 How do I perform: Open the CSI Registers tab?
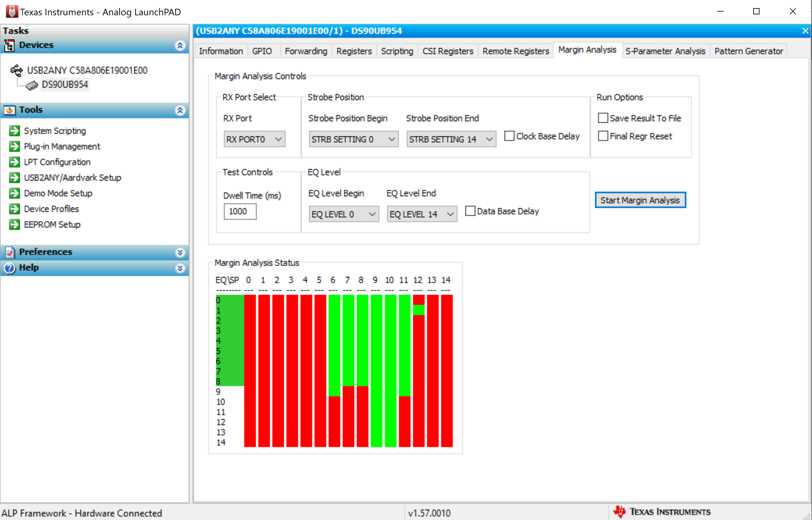448,51
